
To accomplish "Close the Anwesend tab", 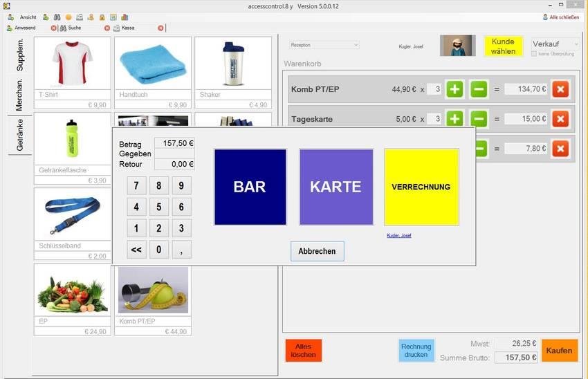I will pyautogui.click(x=54, y=28).
